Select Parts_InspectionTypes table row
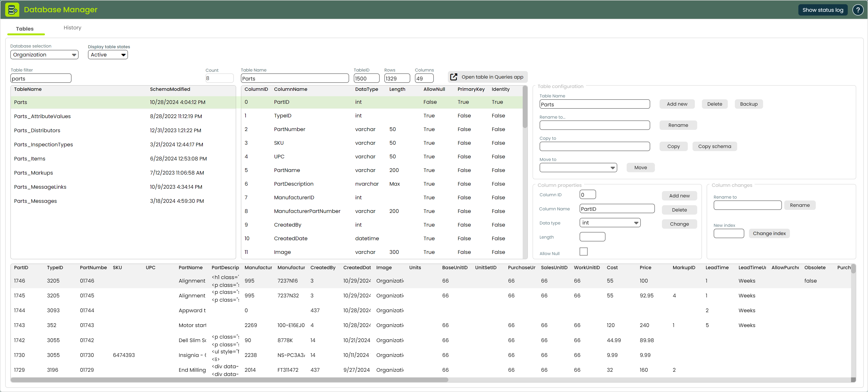Screen dimensions: 868x392 click(x=123, y=145)
